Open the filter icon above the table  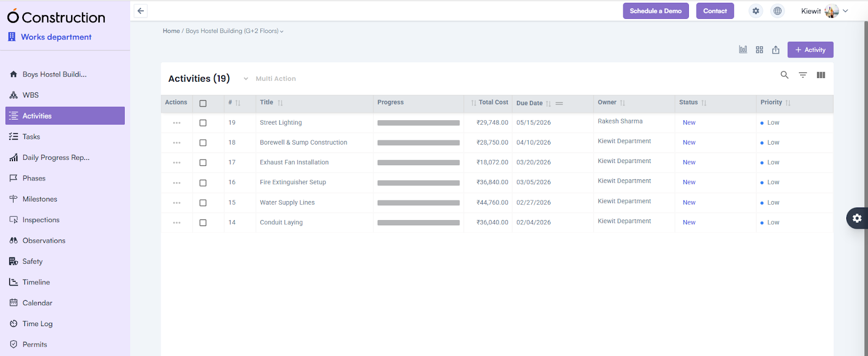coord(803,75)
